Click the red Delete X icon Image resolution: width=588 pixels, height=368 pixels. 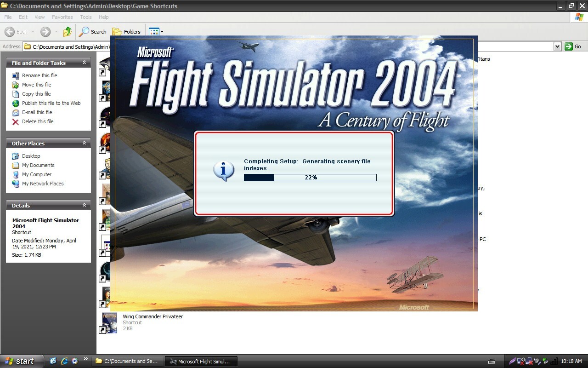click(16, 121)
